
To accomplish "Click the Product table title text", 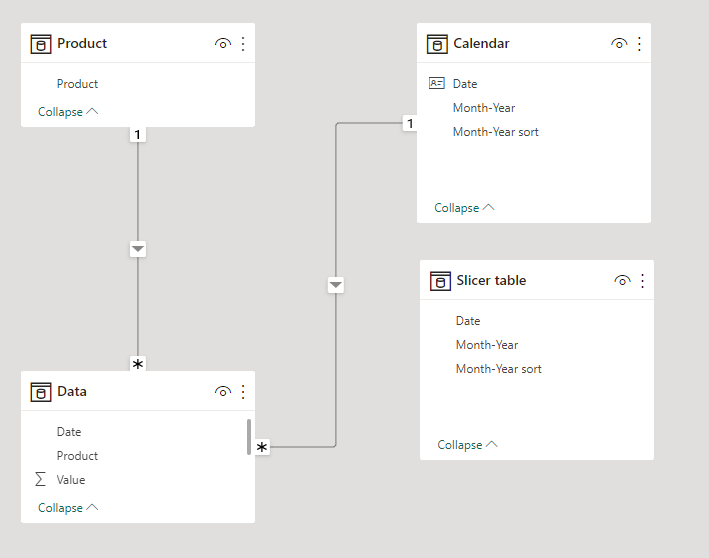I will (x=82, y=43).
